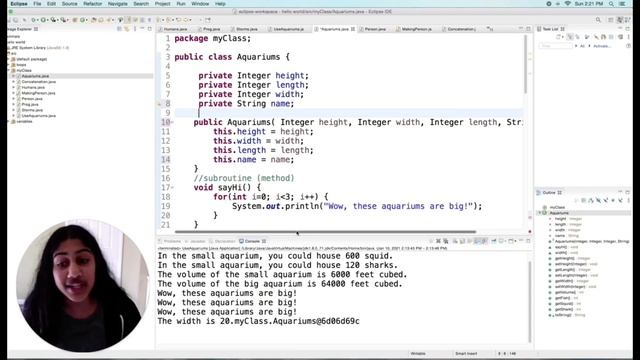Viewport: 640px width, 360px height.
Task: Open Quick Access search magnifier icon
Action: coord(598,20)
